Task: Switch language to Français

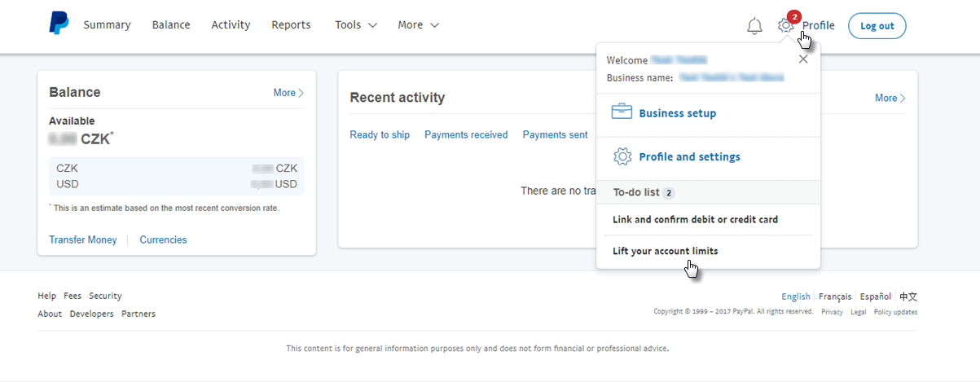Action: click(835, 296)
